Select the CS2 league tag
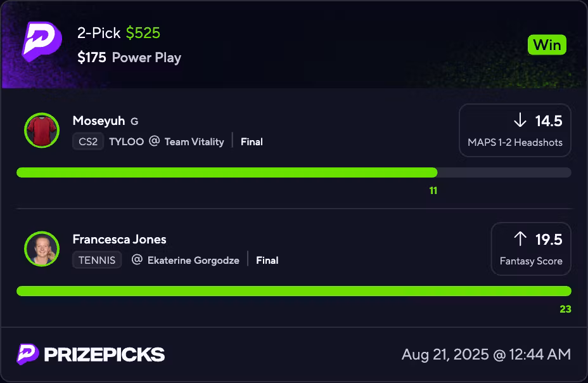Image resolution: width=588 pixels, height=383 pixels. 88,141
